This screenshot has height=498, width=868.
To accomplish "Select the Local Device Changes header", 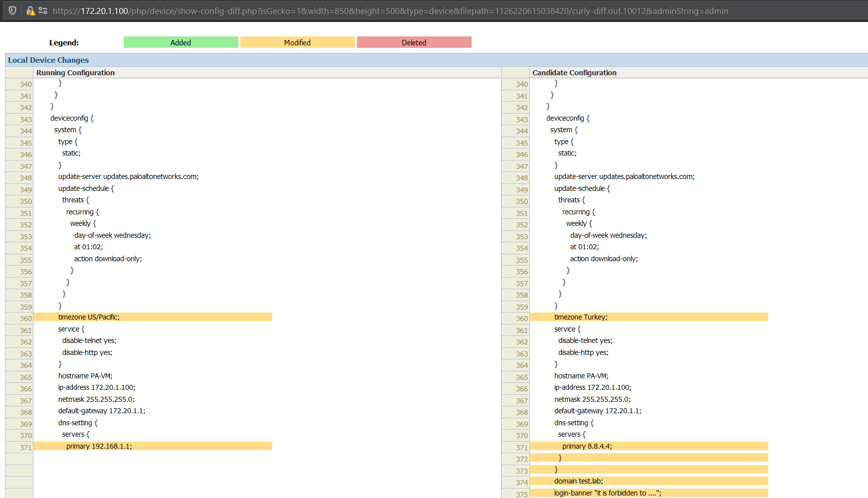I will (48, 60).
